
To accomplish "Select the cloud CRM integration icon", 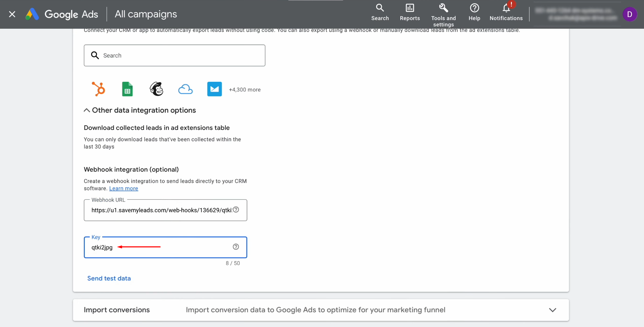I will [186, 89].
